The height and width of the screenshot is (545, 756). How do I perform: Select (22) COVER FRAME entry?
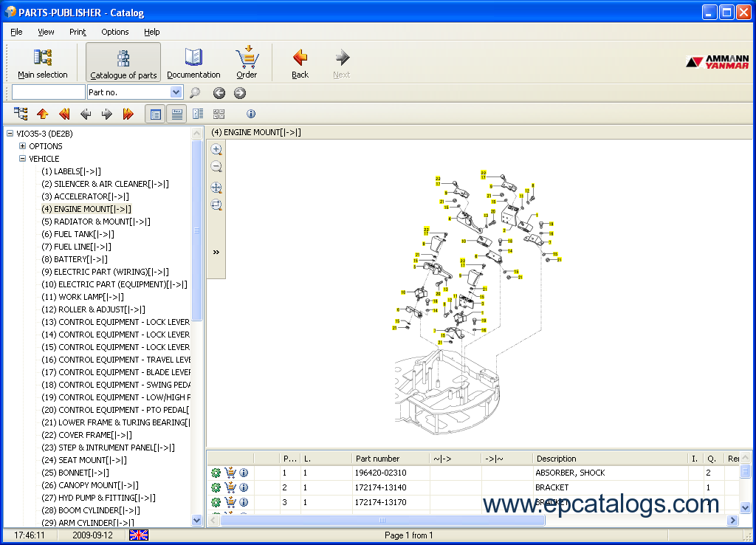(x=87, y=434)
